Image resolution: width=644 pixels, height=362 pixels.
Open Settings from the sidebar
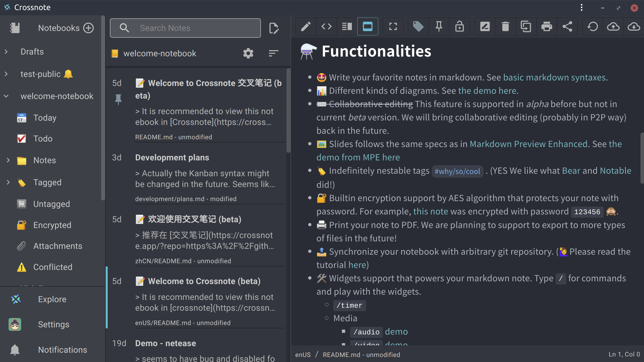pyautogui.click(x=53, y=324)
